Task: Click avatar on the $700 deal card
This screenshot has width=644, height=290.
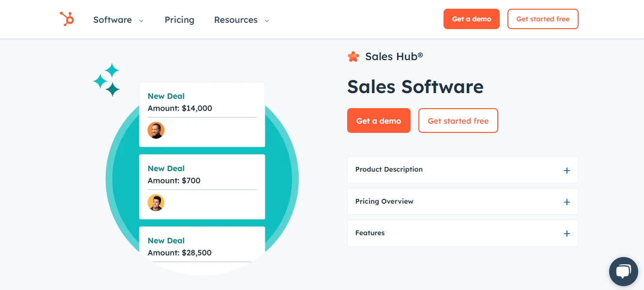Action: (x=156, y=203)
